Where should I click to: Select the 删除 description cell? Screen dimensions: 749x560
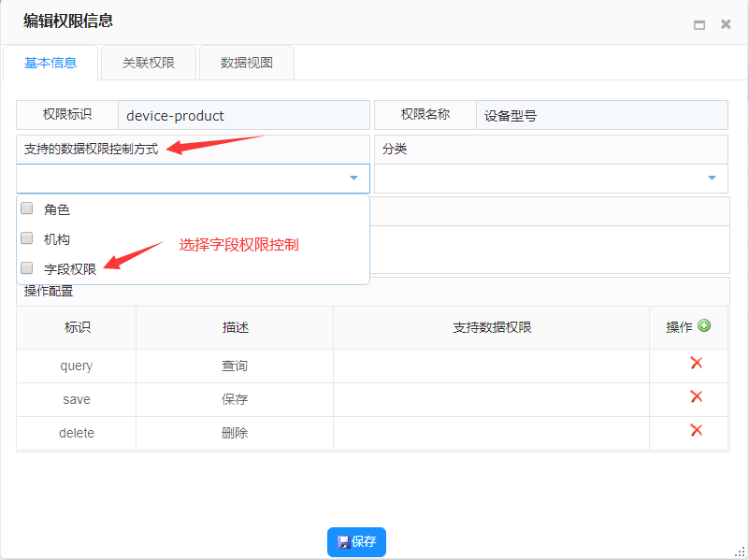click(x=235, y=433)
